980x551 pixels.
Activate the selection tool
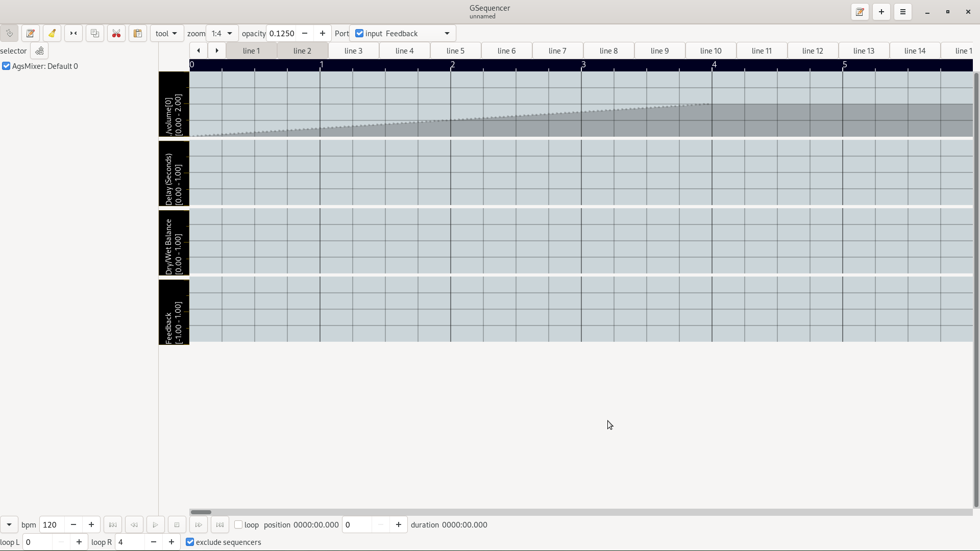point(73,33)
